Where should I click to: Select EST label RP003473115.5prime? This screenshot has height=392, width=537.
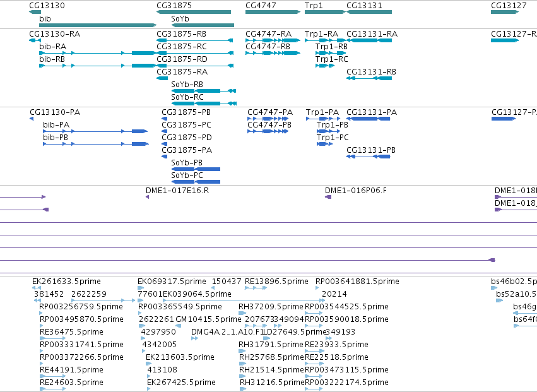click(346, 370)
